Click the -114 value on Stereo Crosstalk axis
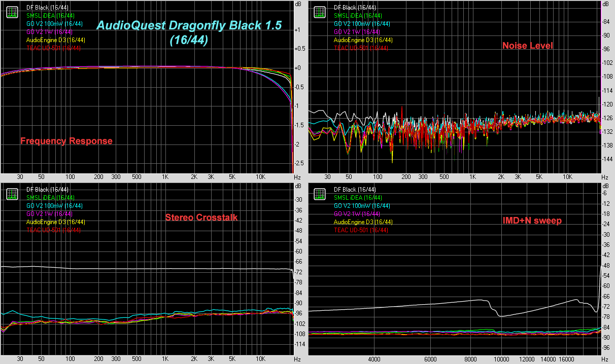This screenshot has width=615, height=364. (300, 344)
